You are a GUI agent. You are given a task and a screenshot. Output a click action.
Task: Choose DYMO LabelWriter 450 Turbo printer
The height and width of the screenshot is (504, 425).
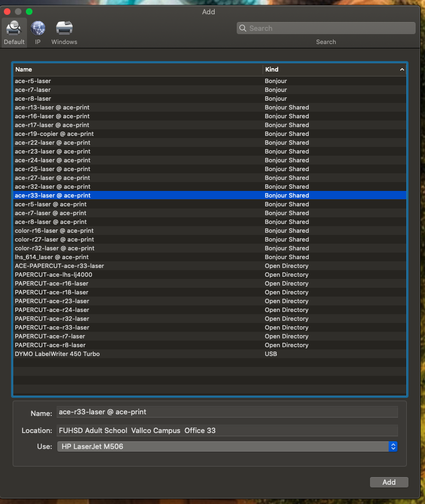[x=57, y=354]
